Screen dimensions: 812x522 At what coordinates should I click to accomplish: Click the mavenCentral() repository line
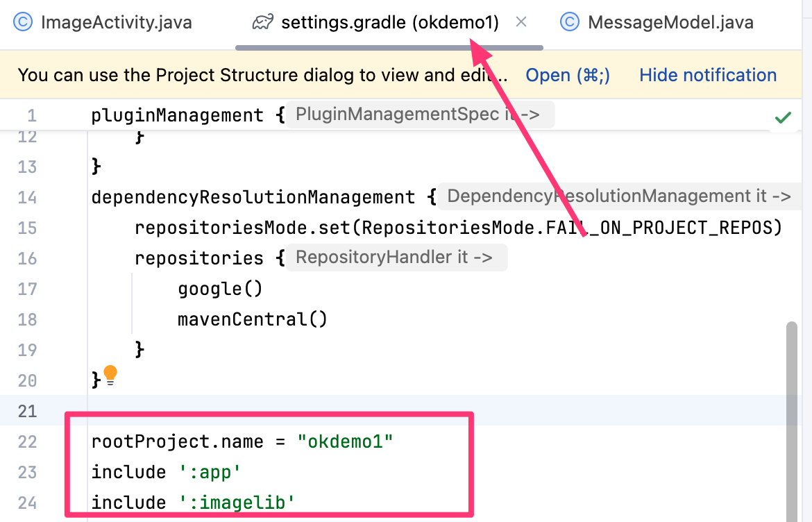[252, 319]
